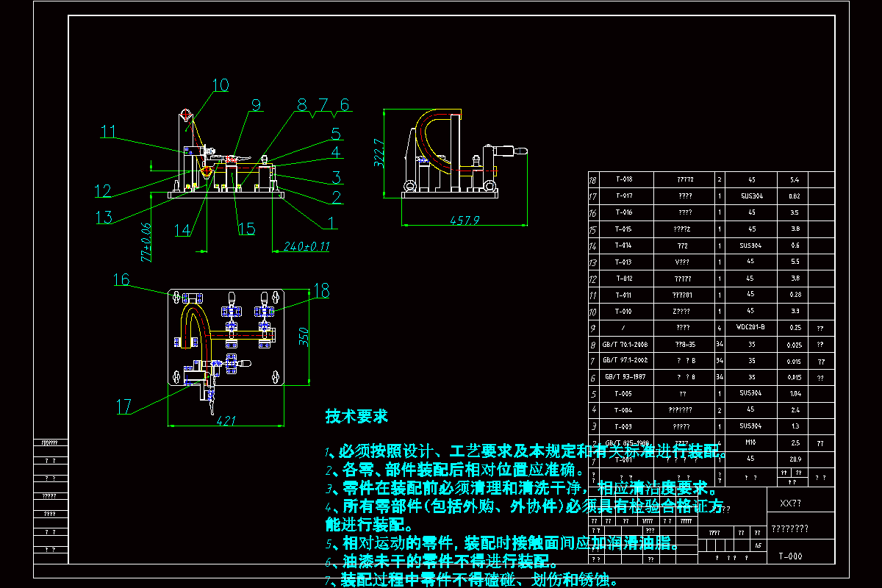Select SUS304 material in T-017 row
882x588 pixels.
751,196
